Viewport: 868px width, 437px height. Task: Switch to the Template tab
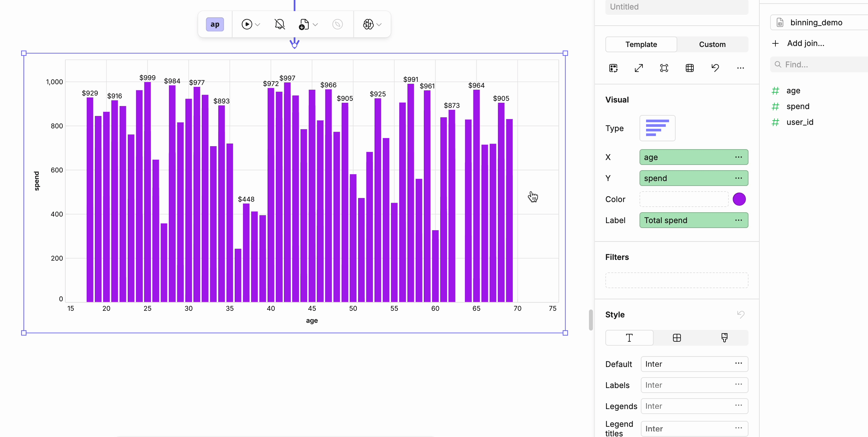(641, 44)
